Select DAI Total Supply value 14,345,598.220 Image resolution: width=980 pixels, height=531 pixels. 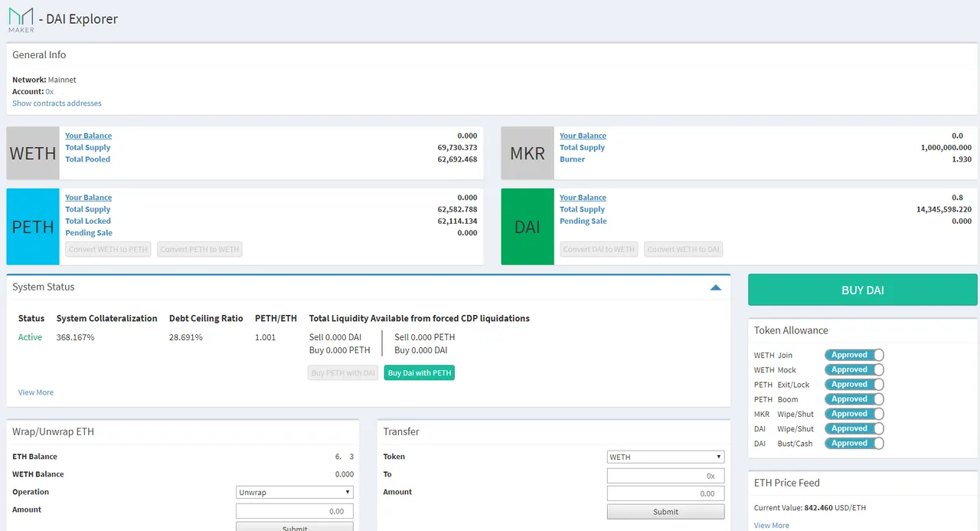click(944, 209)
